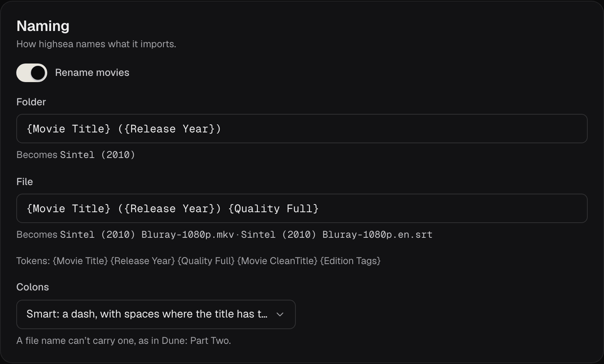This screenshot has width=604, height=364.
Task: Click the Colons field label
Action: coord(33,287)
